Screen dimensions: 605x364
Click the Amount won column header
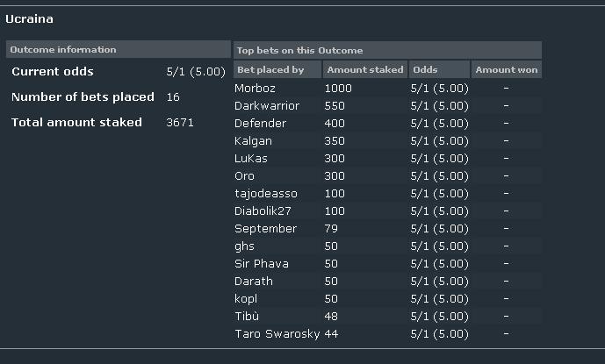tap(507, 70)
